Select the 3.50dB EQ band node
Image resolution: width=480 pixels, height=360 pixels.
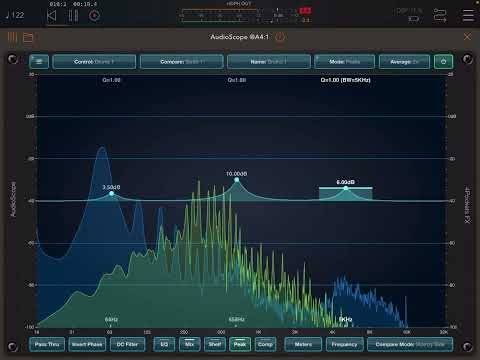(112, 193)
